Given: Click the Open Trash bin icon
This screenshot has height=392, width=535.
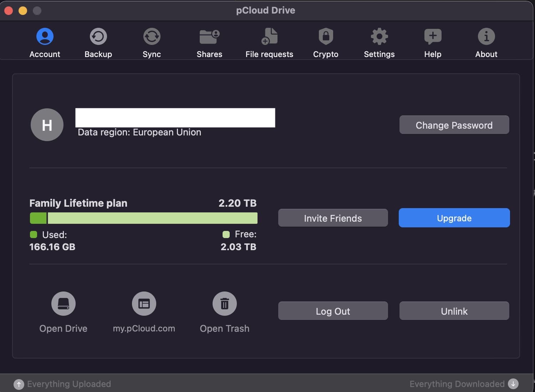Looking at the screenshot, I should click(225, 304).
